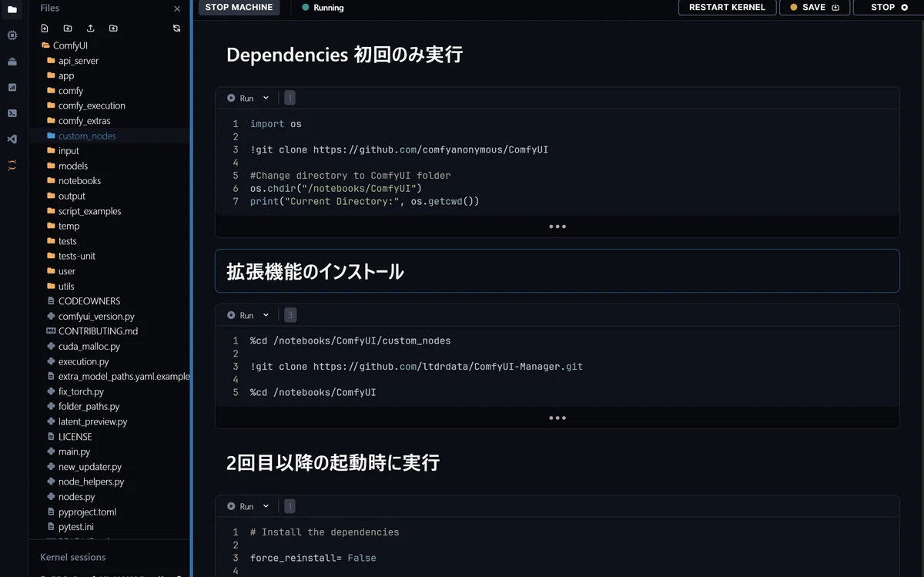
Task: Open pytest.ini file
Action: pyautogui.click(x=71, y=527)
